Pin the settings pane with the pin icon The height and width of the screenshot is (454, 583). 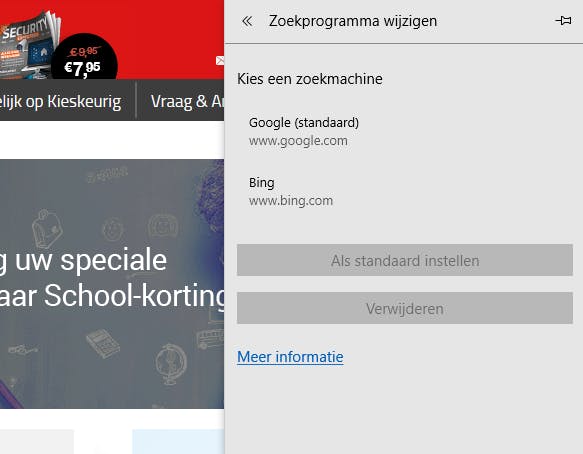[x=563, y=20]
